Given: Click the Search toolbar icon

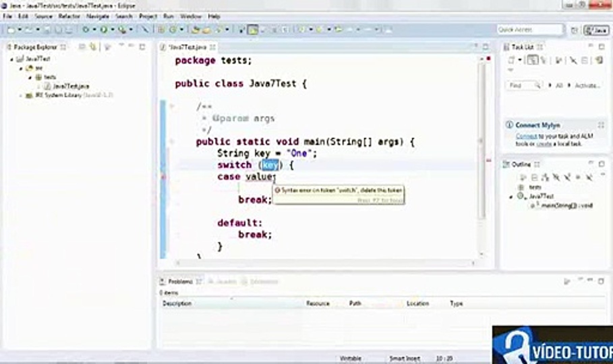Looking at the screenshot, I should click(x=219, y=30).
